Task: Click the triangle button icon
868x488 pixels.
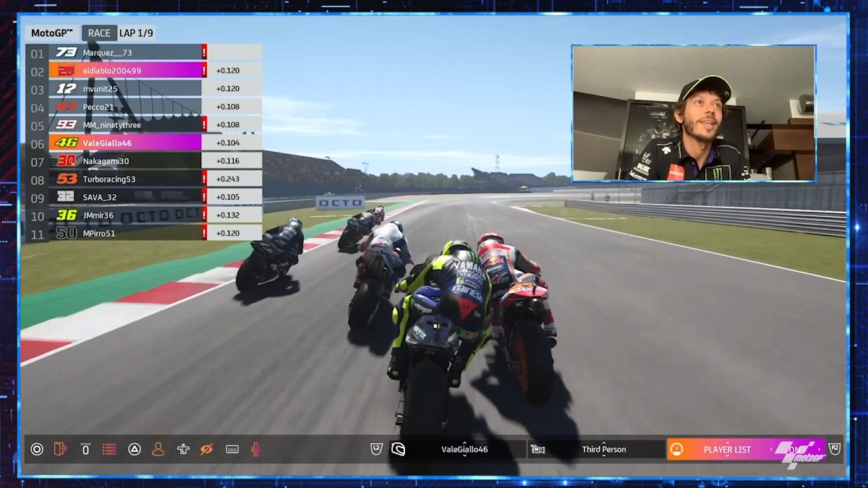Action: pyautogui.click(x=134, y=449)
